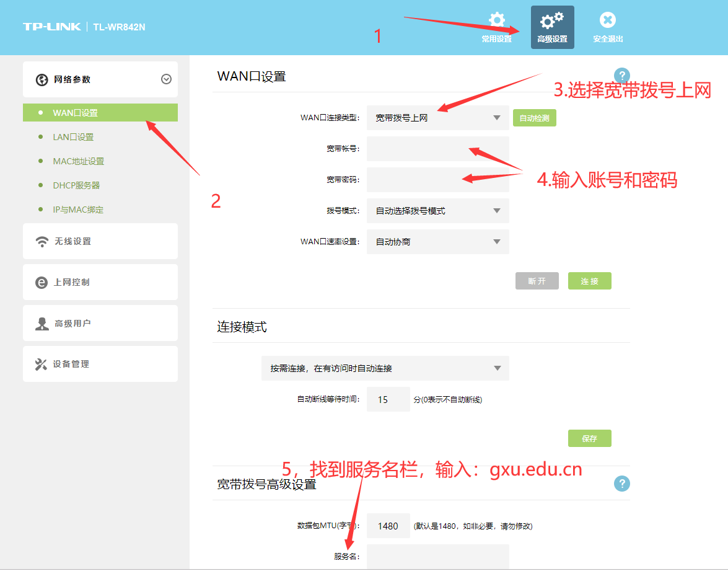Click 安全退出 logout icon
Viewport: 728px width, 584px height.
coord(607,21)
